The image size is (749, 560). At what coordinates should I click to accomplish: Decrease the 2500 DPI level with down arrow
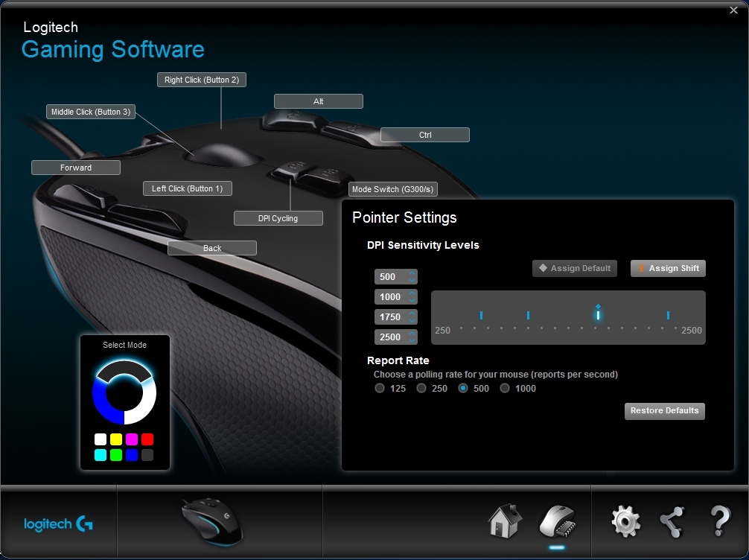[412, 340]
